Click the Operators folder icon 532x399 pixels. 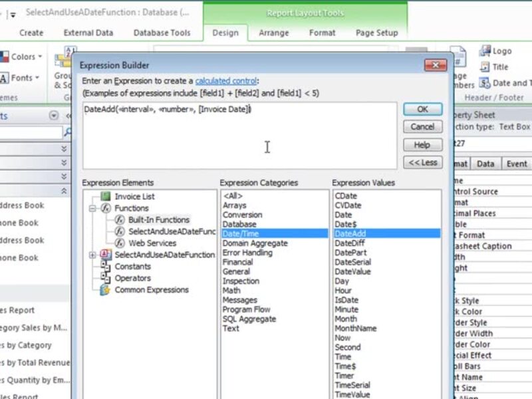pyautogui.click(x=105, y=278)
